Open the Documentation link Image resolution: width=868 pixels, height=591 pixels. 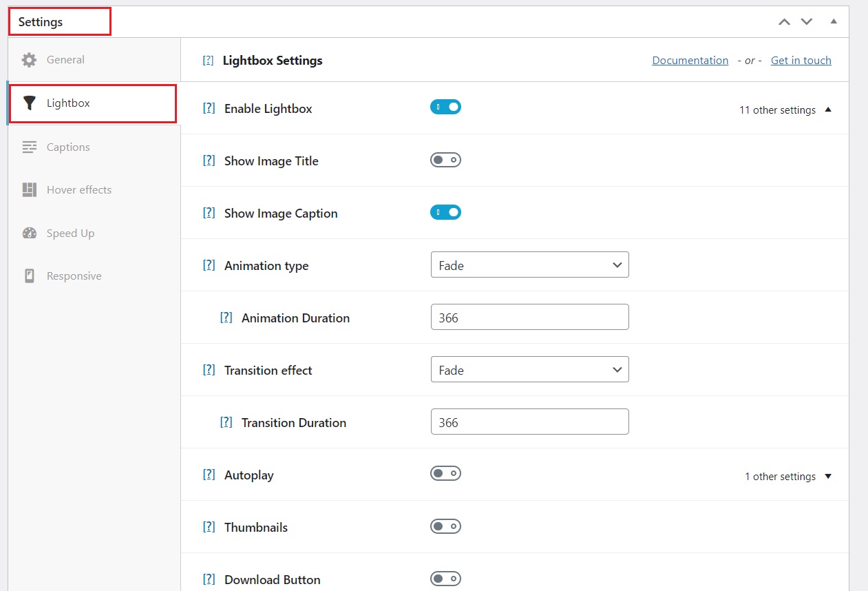tap(690, 61)
